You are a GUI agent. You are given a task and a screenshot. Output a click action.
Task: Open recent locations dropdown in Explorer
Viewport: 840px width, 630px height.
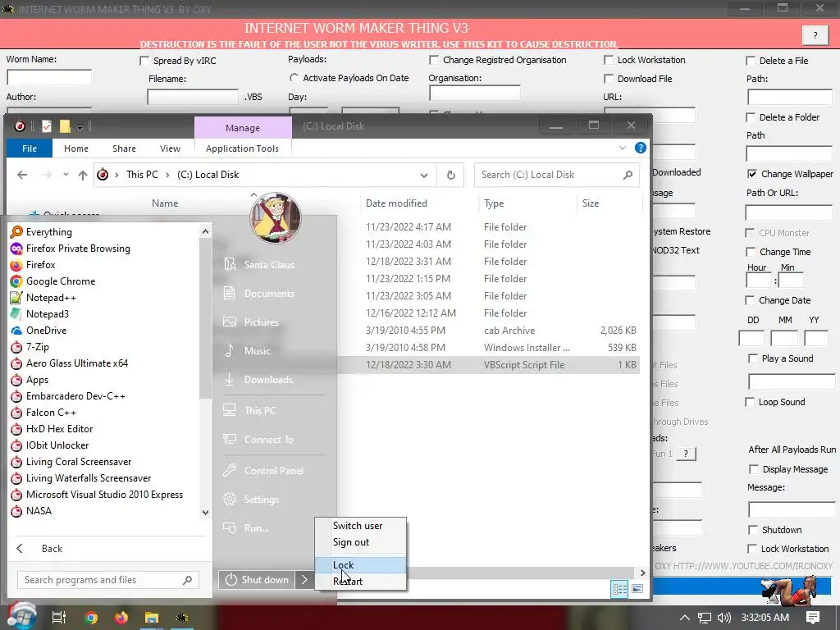tap(66, 175)
